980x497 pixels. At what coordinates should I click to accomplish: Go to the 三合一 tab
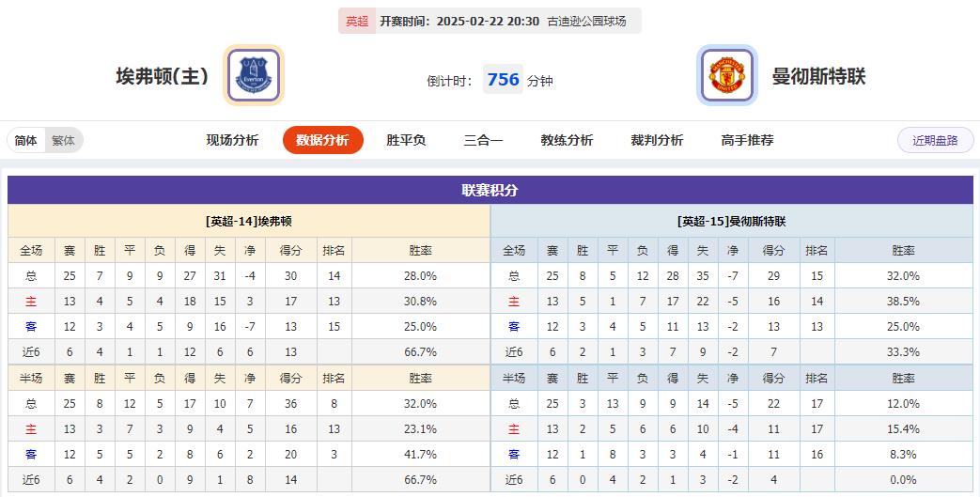click(x=483, y=140)
